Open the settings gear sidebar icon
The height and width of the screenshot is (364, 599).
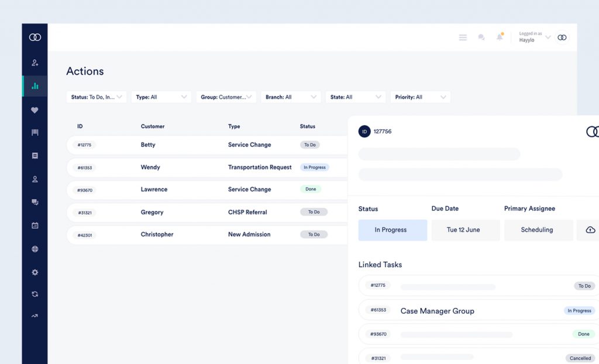35,272
